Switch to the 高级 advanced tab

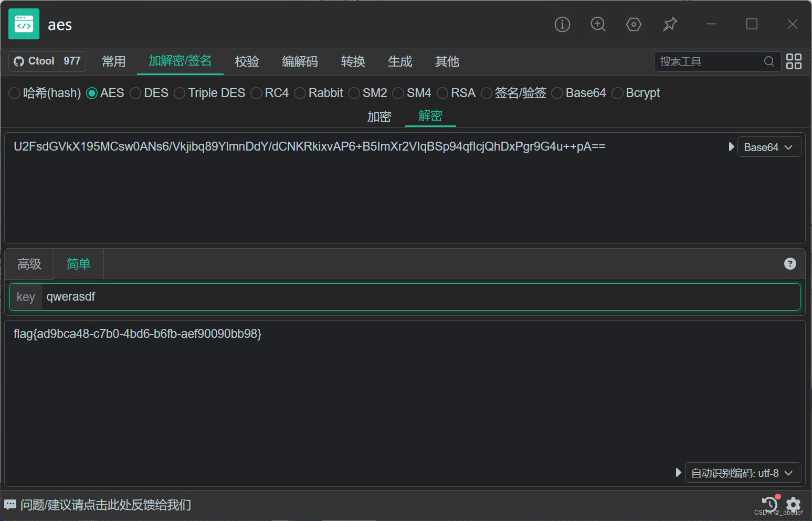(x=29, y=264)
